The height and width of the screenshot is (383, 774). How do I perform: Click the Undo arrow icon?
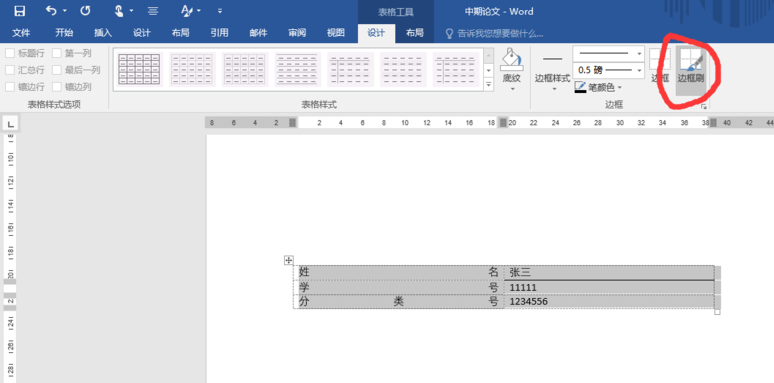click(51, 10)
